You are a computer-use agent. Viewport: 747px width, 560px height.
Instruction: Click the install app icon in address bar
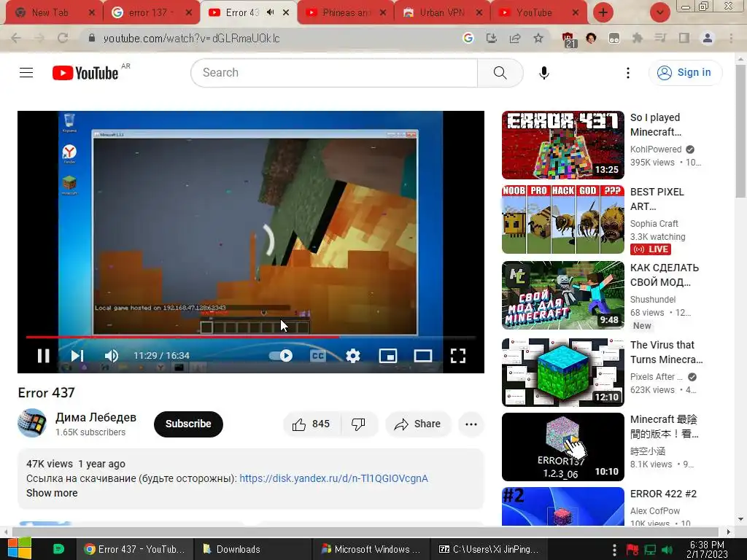tap(491, 38)
